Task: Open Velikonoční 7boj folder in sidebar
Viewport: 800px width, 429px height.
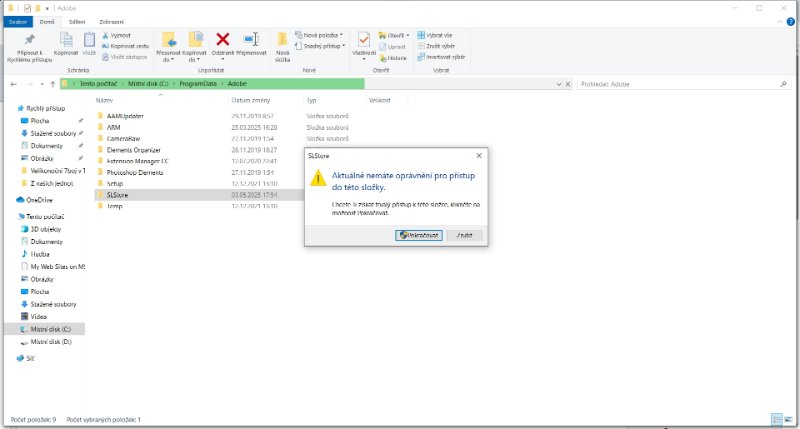Action: pyautogui.click(x=58, y=171)
